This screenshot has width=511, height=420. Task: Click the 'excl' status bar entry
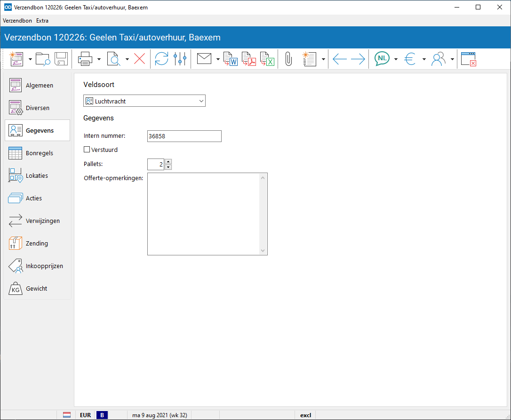pyautogui.click(x=306, y=415)
